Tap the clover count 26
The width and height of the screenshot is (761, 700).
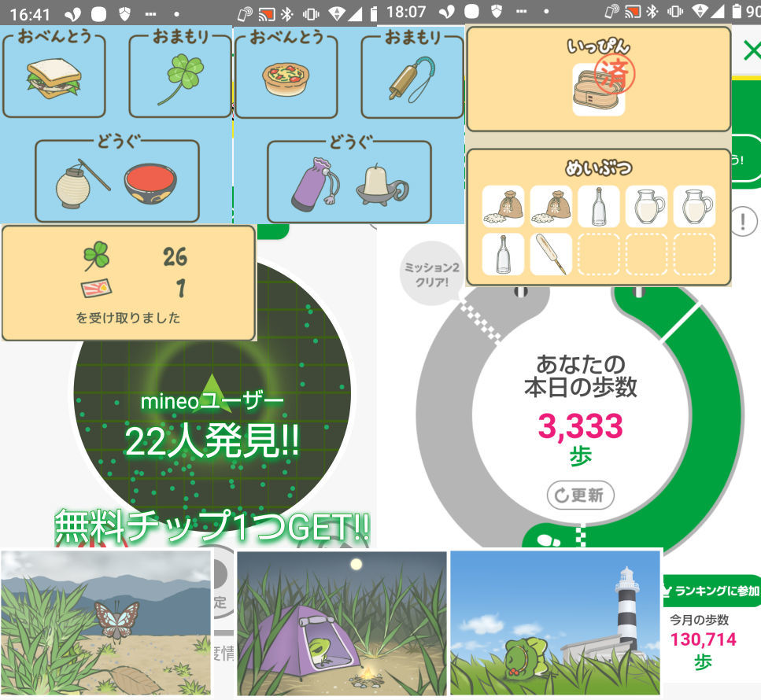coord(175,256)
